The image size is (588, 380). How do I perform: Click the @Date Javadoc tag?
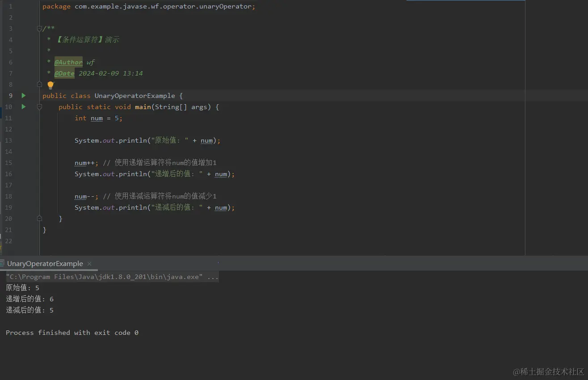pyautogui.click(x=64, y=73)
